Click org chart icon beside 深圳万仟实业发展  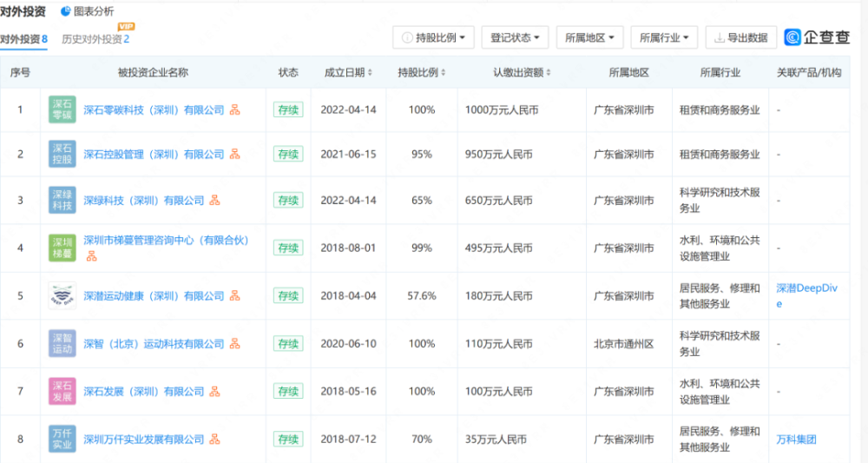point(214,440)
